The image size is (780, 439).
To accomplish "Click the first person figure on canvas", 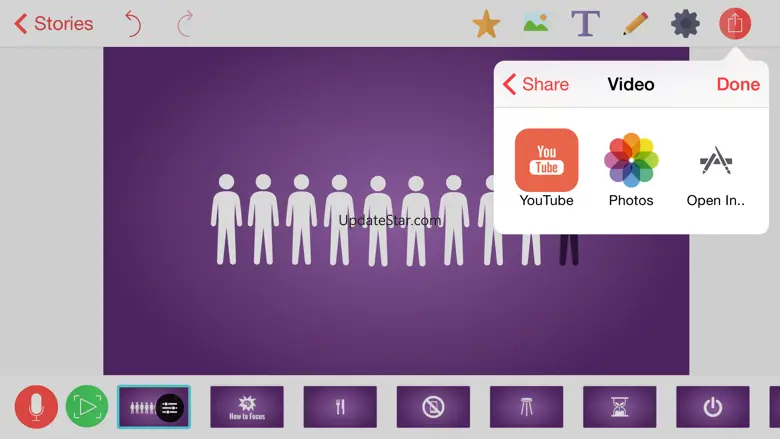I will tap(226, 219).
